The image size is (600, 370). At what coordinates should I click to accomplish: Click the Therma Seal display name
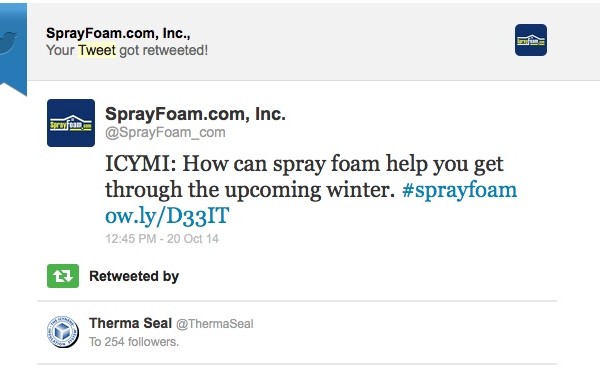130,323
